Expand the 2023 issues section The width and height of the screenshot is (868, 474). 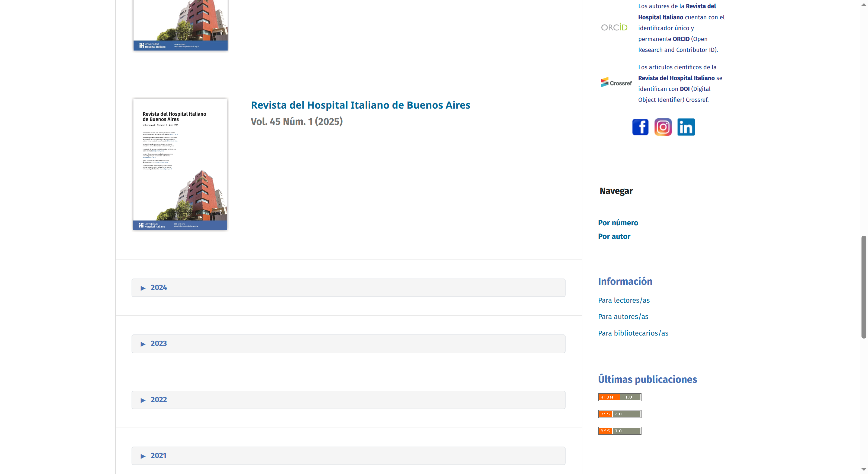(348, 343)
